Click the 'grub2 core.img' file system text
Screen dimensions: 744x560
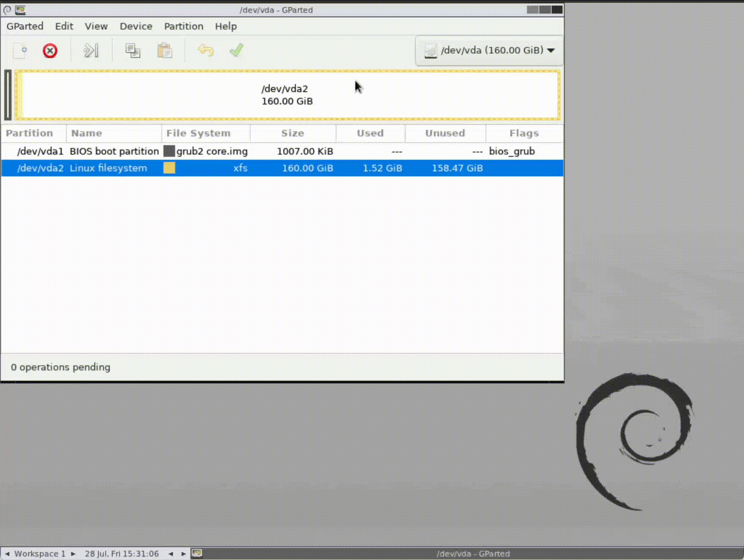coord(212,151)
